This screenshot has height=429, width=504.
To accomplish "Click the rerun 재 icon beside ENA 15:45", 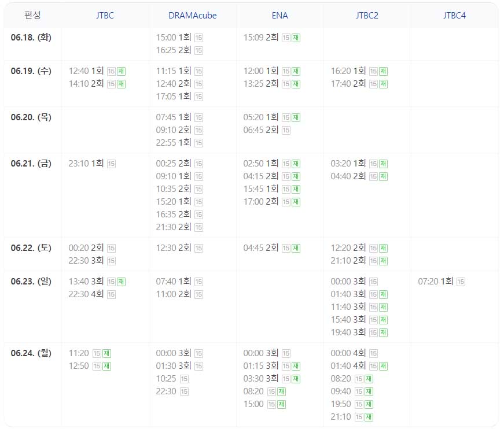I will coord(296,189).
